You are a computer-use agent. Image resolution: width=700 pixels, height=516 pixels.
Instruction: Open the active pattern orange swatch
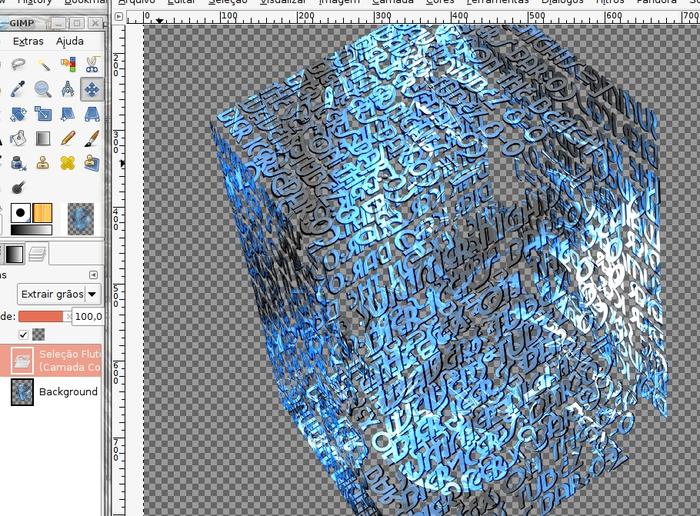click(42, 213)
